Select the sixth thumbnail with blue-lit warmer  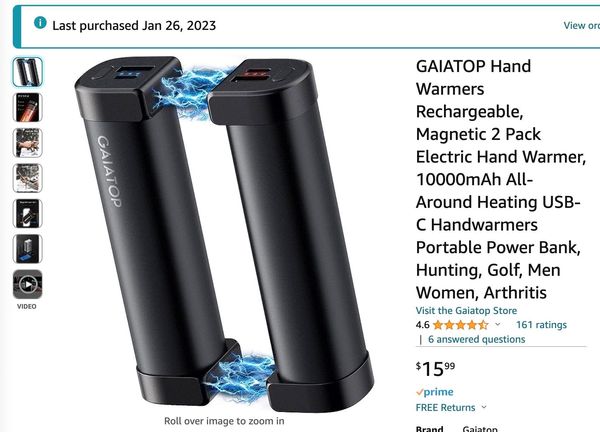[28, 249]
